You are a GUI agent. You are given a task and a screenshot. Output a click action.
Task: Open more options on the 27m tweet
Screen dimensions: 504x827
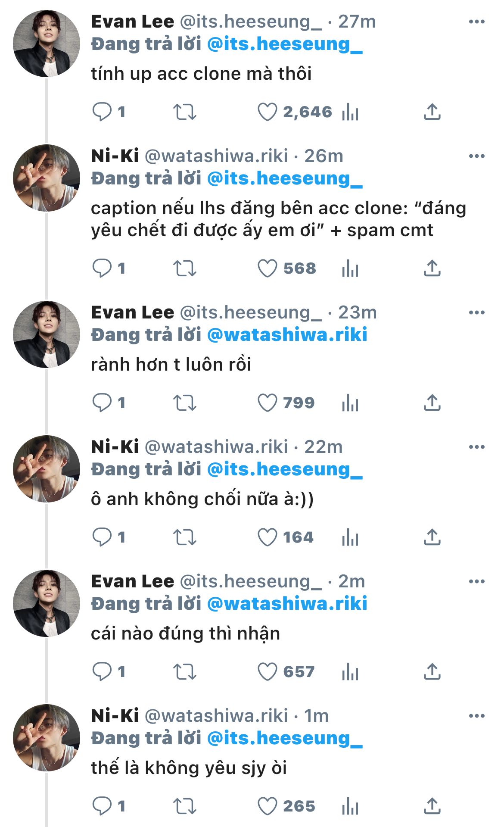pyautogui.click(x=476, y=22)
